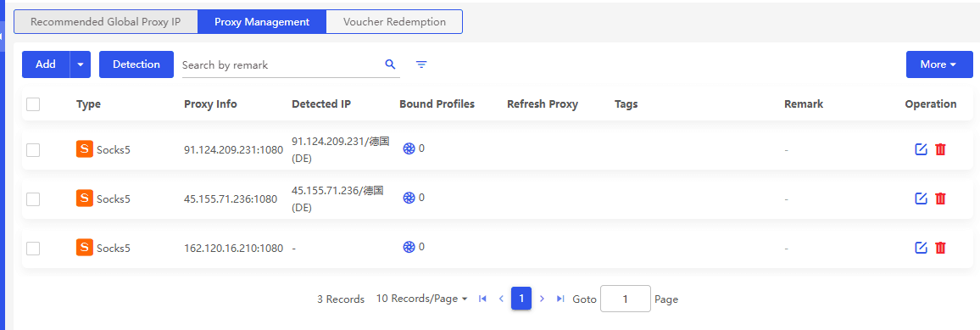Image resolution: width=980 pixels, height=330 pixels.
Task: Delete the 45.155.71.236 proxy
Action: point(940,199)
